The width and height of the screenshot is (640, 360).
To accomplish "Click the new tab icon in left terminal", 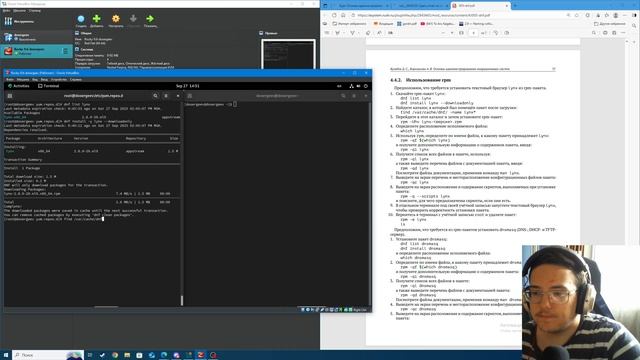I will [10, 96].
